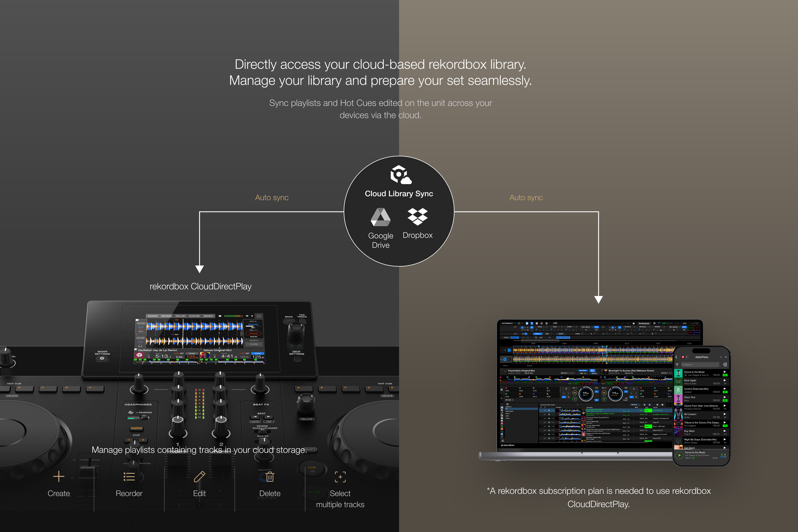Open the BROWSE tab on controller screen
Image resolution: width=798 pixels, height=532 pixels.
166,316
